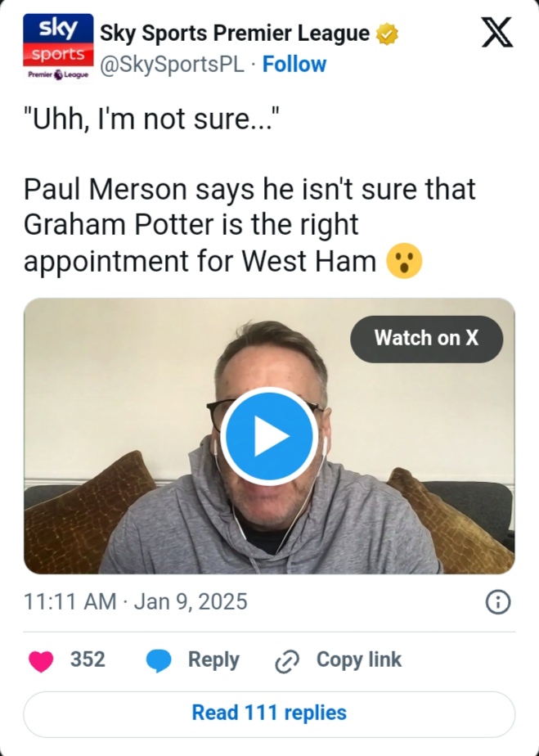Open the tweet info circle icon
The image size is (539, 756).
click(x=497, y=602)
